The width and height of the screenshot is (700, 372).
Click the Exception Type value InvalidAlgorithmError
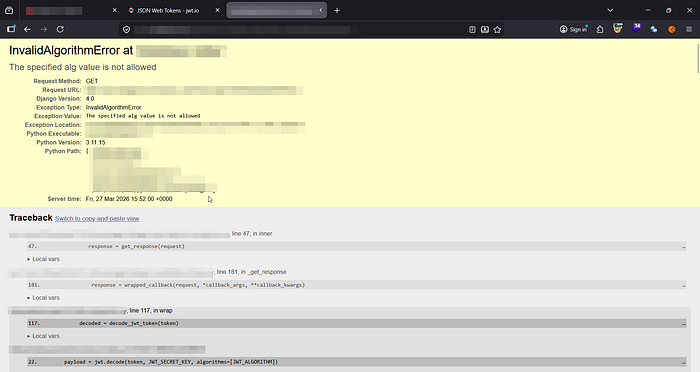113,107
